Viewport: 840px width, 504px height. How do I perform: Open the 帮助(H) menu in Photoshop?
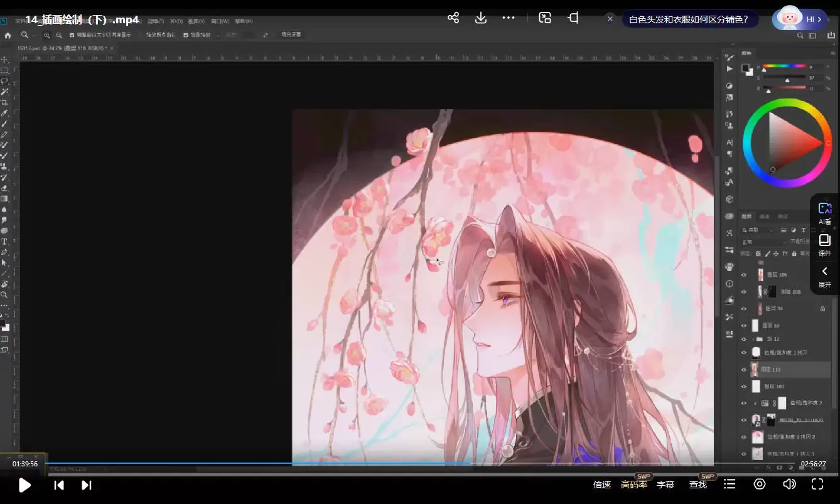244,21
